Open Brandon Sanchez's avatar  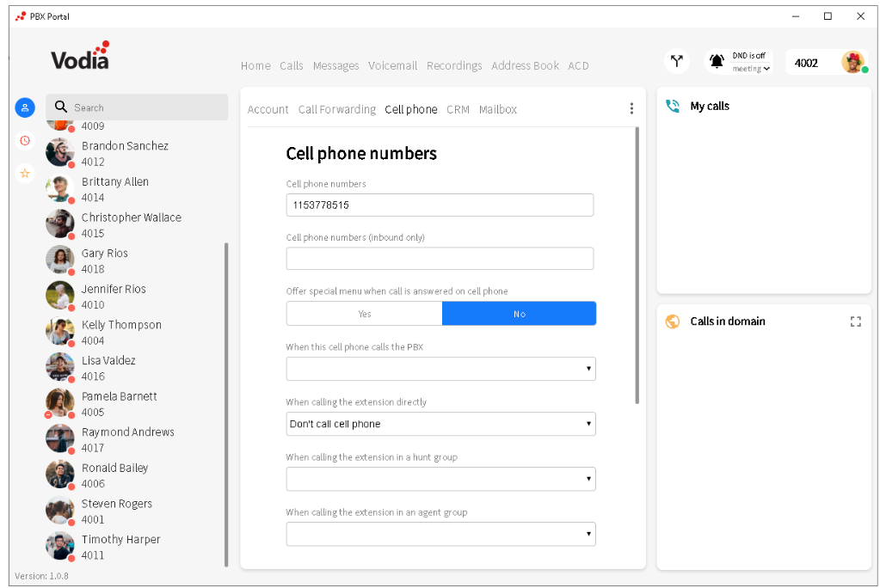59,152
